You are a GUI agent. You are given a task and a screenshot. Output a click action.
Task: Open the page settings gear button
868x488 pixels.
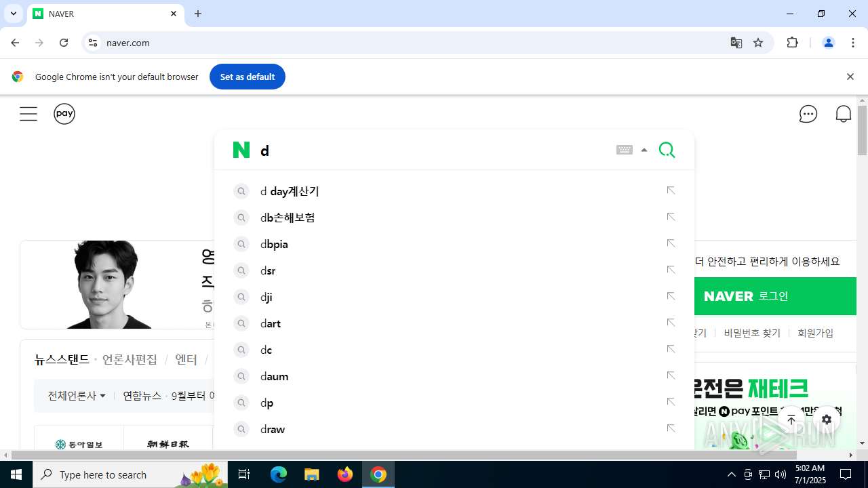826,420
